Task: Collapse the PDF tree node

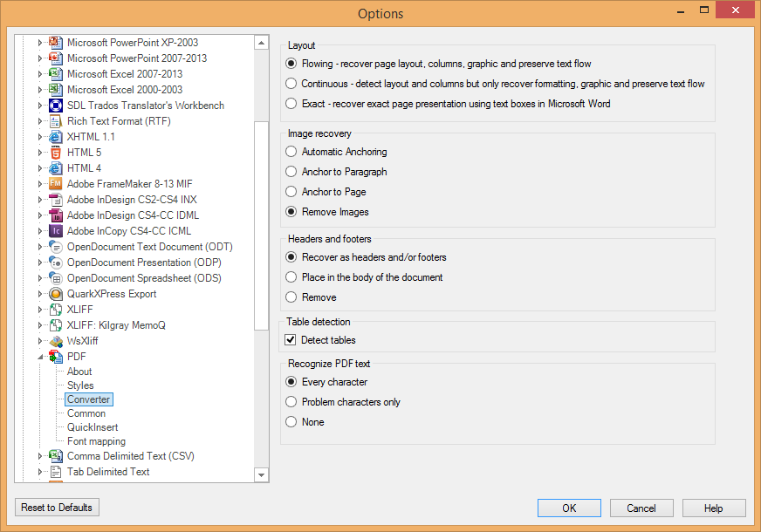Action: [40, 357]
